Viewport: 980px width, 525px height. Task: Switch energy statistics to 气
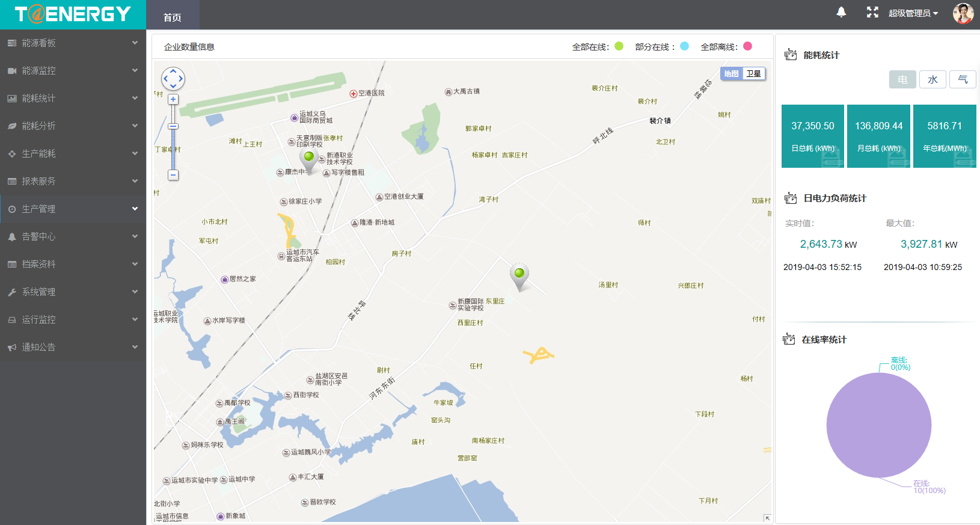963,79
